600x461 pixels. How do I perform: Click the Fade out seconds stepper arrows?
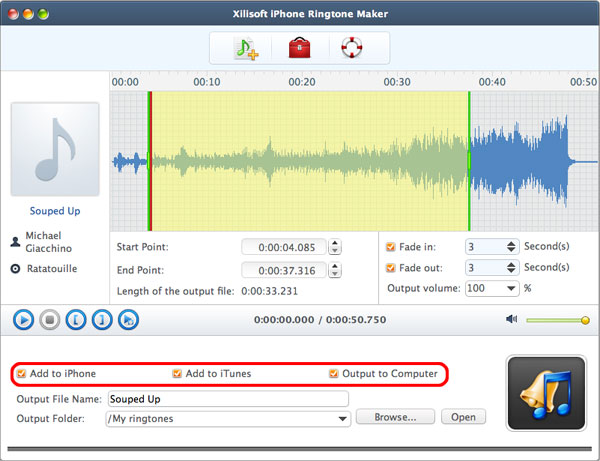click(511, 267)
